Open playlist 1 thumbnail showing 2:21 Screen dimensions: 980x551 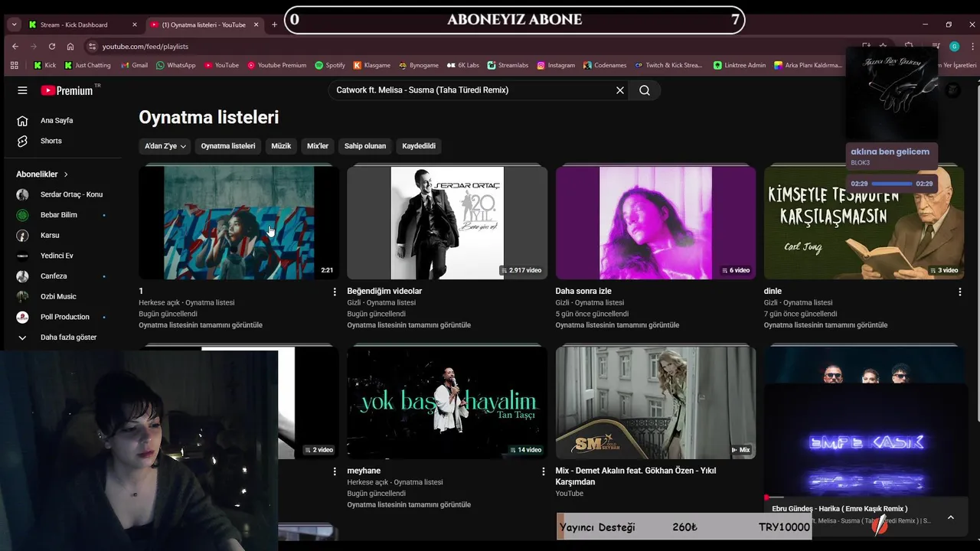point(239,223)
